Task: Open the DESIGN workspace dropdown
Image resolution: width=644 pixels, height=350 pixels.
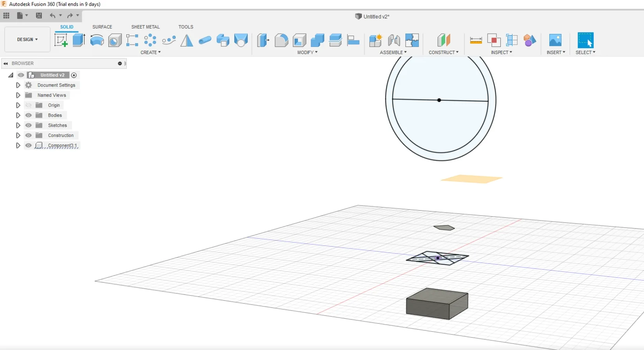Action: [27, 40]
